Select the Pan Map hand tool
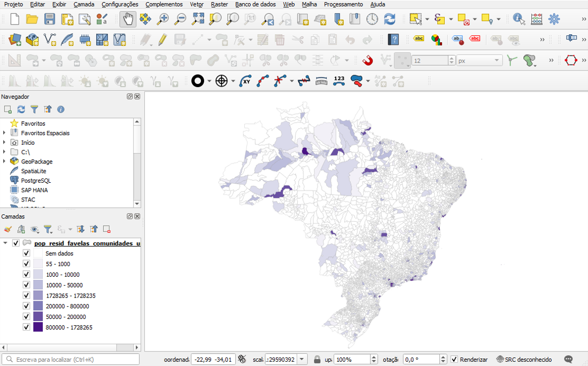Screen dimensions: 588x366 pos(128,19)
